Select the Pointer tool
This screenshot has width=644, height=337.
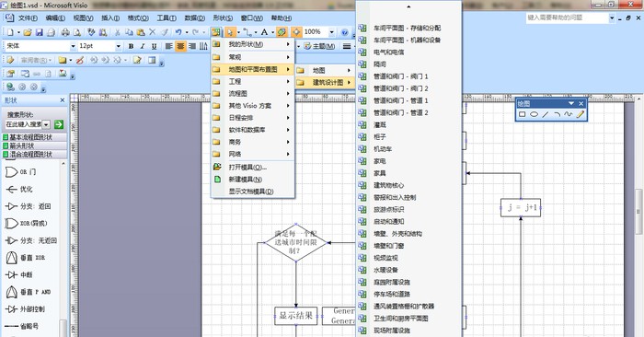(230, 32)
